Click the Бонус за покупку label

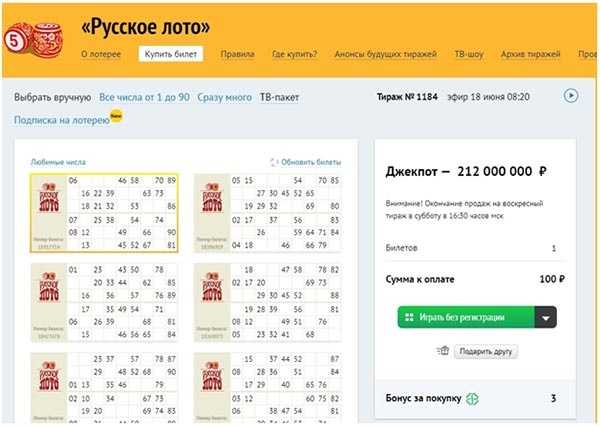423,398
